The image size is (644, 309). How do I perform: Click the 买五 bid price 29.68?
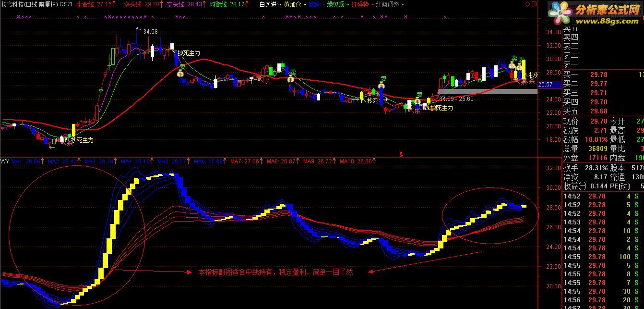click(599, 111)
